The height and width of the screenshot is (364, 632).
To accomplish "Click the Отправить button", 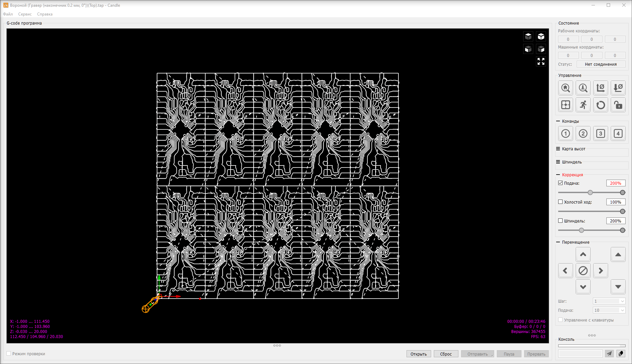I will tap(478, 354).
